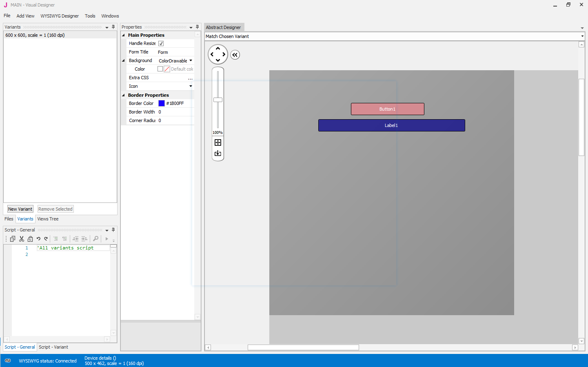Open the Properties panel options dropdown

(x=191, y=27)
